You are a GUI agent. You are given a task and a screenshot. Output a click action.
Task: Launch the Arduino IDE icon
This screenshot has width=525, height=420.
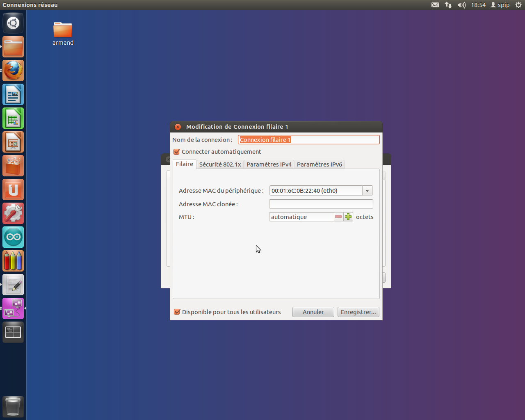(x=13, y=237)
